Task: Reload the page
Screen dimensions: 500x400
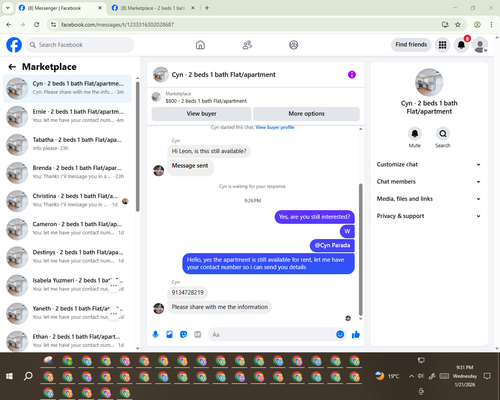Action: pyautogui.click(x=37, y=24)
